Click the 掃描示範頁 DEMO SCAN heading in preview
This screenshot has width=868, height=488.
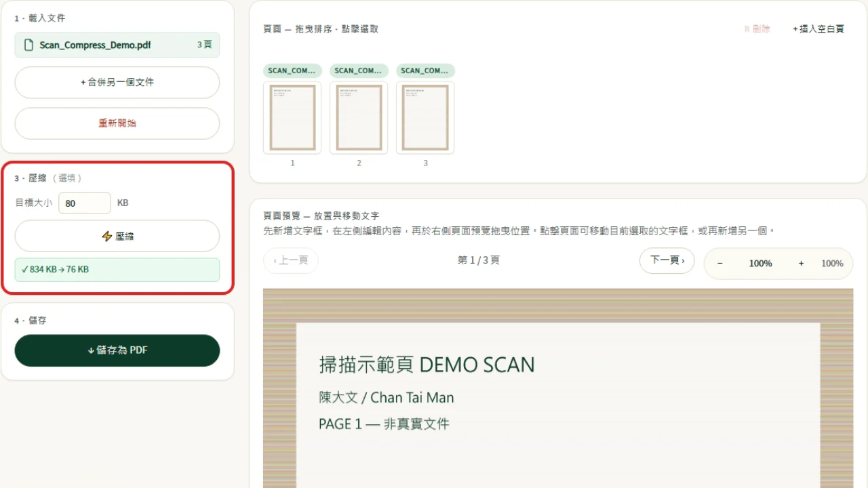tap(427, 365)
